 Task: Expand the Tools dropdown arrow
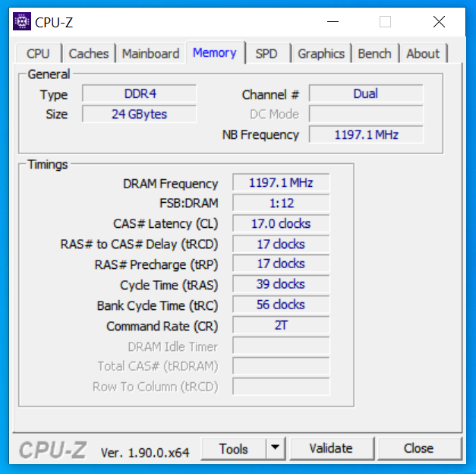coord(276,447)
